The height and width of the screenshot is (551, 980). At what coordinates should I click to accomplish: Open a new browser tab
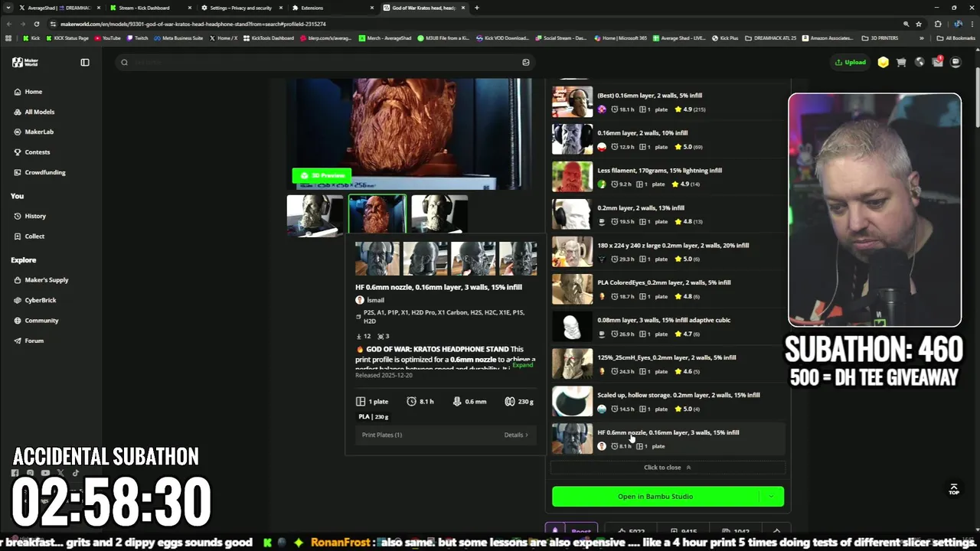coord(477,8)
